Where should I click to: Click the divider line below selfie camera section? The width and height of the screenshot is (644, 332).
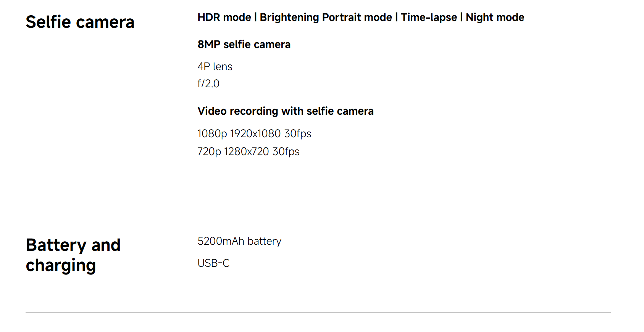coord(318,196)
